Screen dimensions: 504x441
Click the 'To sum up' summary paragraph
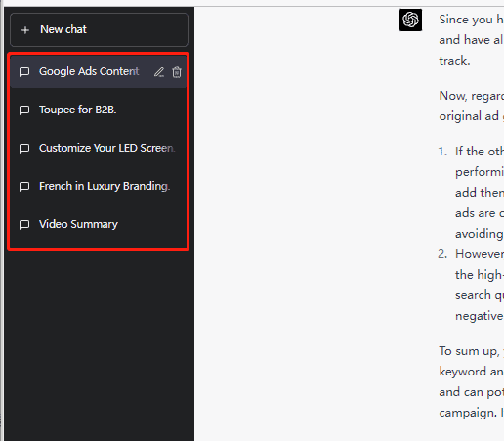coord(471,381)
